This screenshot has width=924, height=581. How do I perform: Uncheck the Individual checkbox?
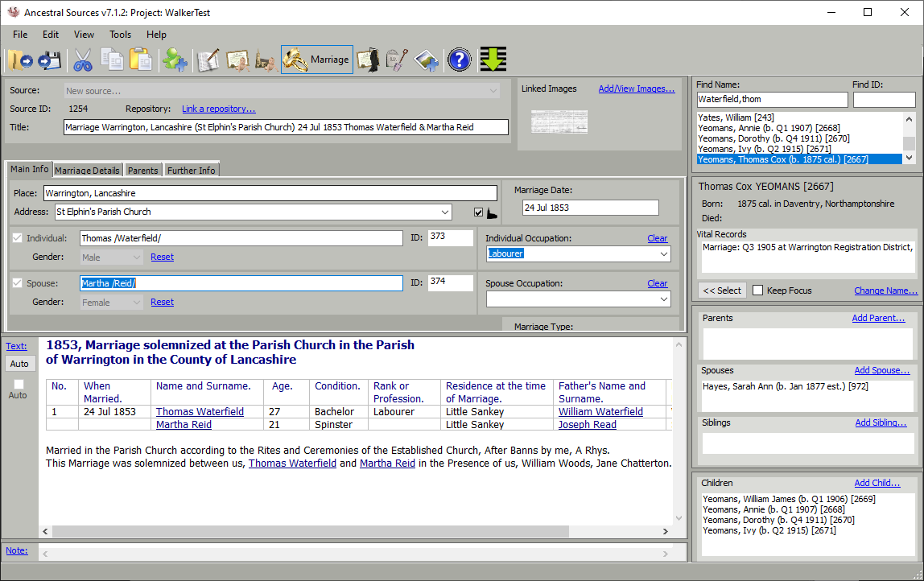pos(18,237)
